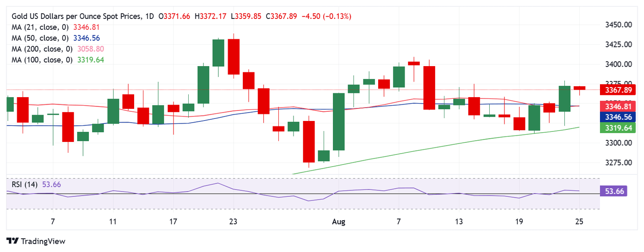Click the purple 53.66 RSI axis tag
This screenshot has width=644, height=252.
coord(614,192)
